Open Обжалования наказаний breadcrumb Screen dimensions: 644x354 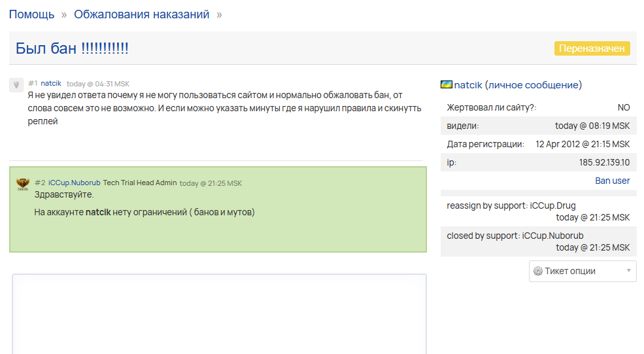(x=141, y=14)
